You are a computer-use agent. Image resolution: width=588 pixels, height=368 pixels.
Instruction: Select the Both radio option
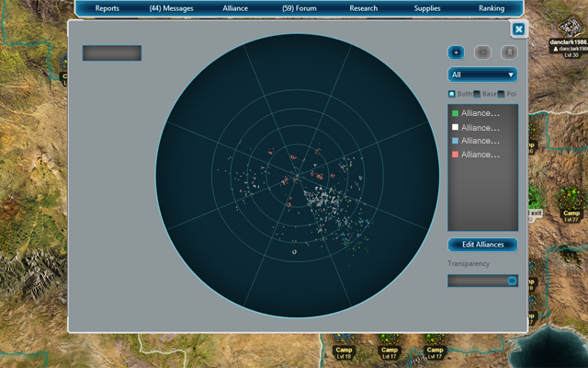coord(452,94)
